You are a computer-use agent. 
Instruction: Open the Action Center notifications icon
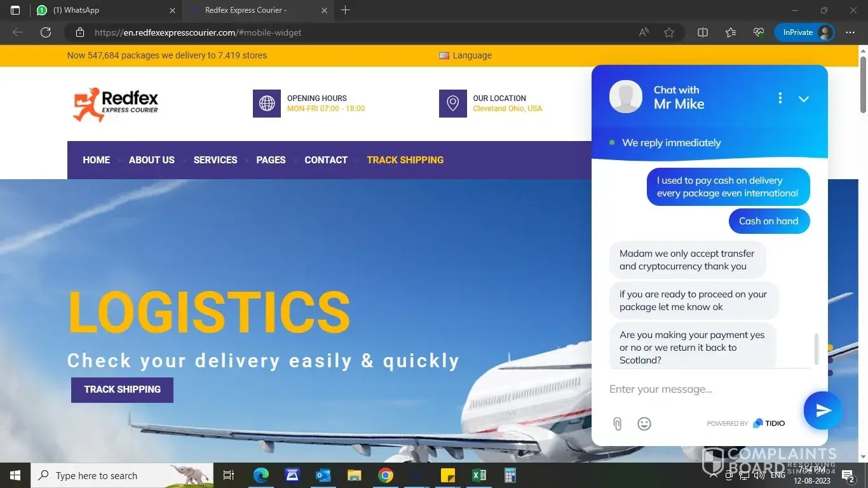pyautogui.click(x=848, y=475)
